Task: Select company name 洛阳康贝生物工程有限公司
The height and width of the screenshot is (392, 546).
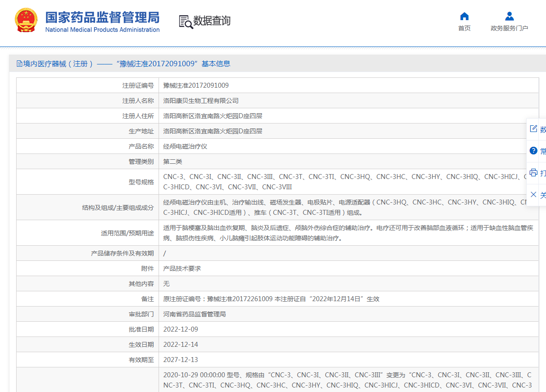Action: click(x=201, y=101)
